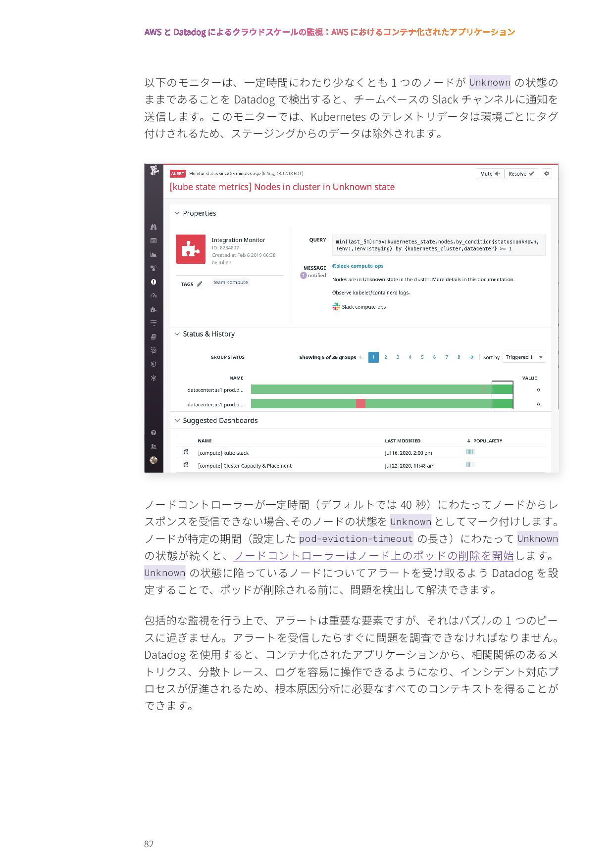Click page number 82 at the bottom
The height and width of the screenshot is (868, 614).
point(149,844)
